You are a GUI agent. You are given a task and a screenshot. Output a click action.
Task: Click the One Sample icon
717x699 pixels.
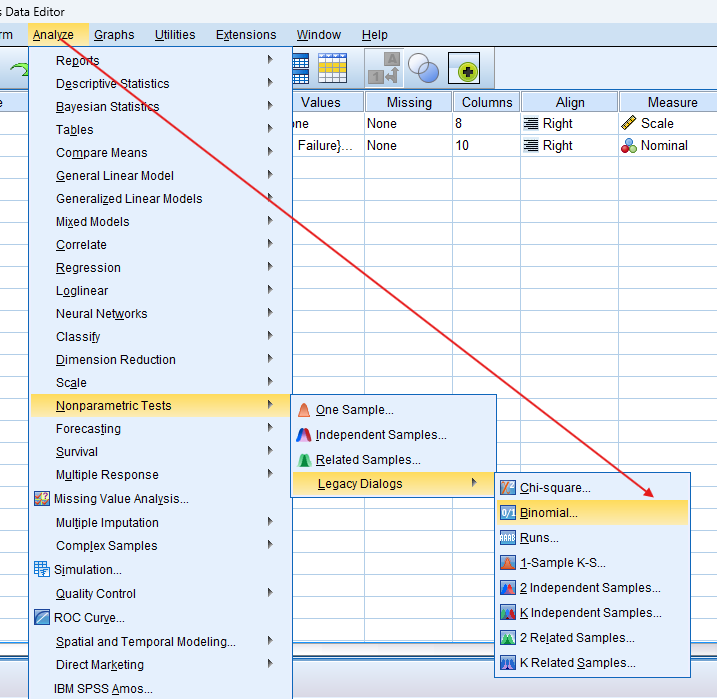[304, 410]
